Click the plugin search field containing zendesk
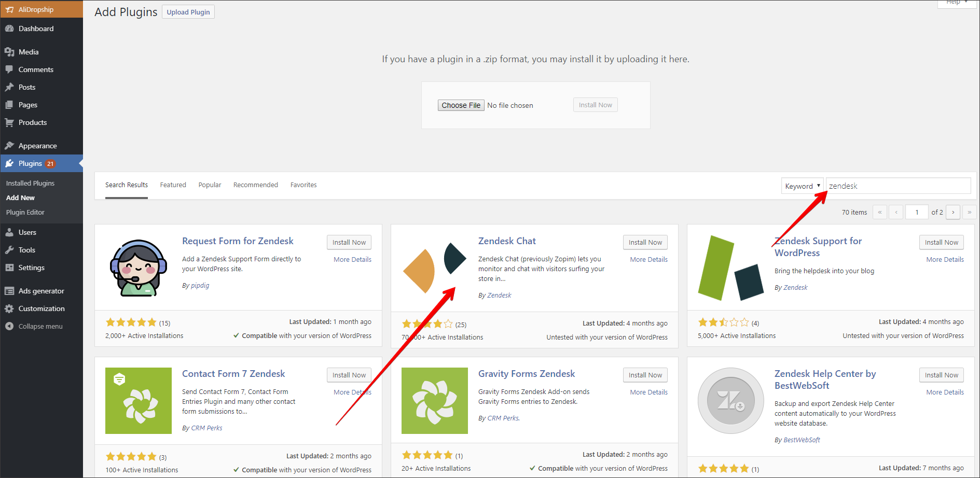 pyautogui.click(x=898, y=186)
